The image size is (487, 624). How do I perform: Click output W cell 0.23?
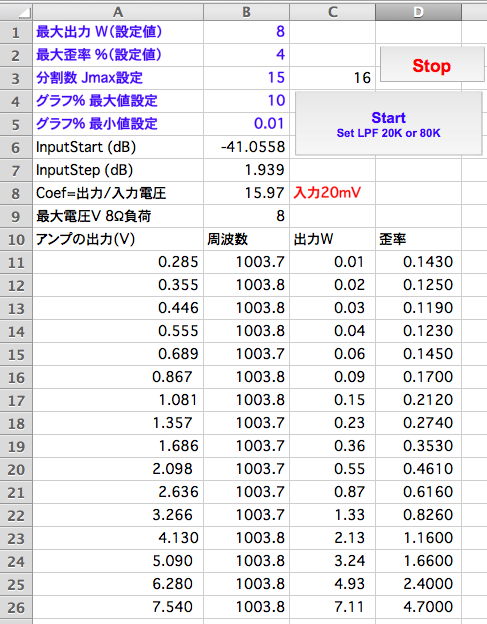332,423
